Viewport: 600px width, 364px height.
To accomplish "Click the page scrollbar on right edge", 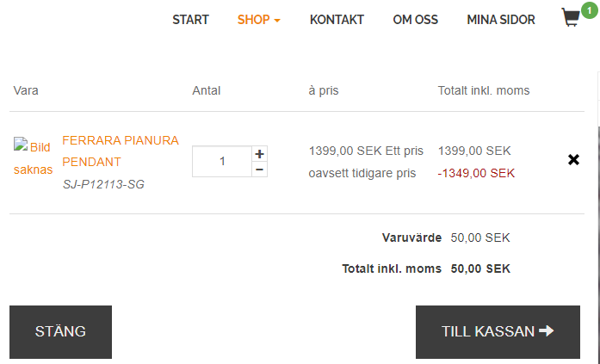I will click(598, 217).
